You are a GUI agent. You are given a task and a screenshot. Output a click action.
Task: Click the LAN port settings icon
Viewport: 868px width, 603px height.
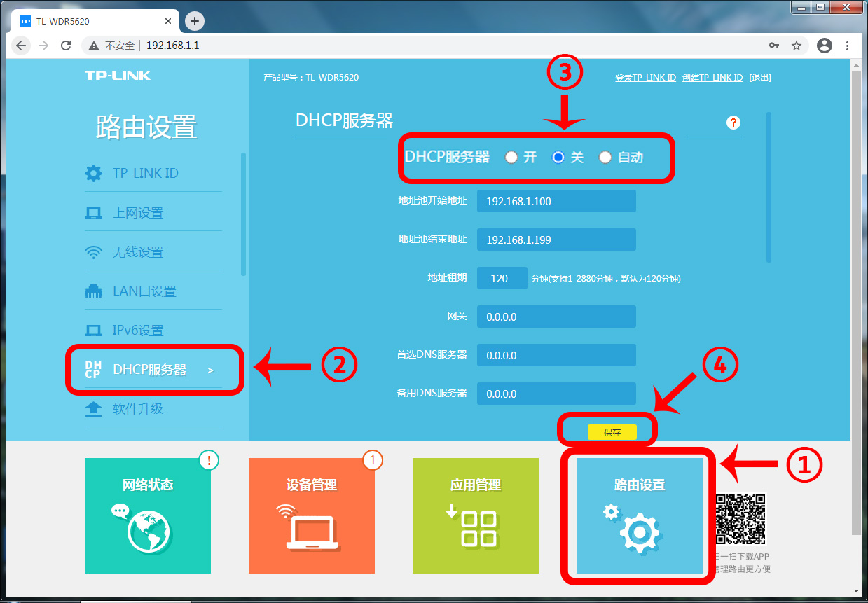coord(93,291)
